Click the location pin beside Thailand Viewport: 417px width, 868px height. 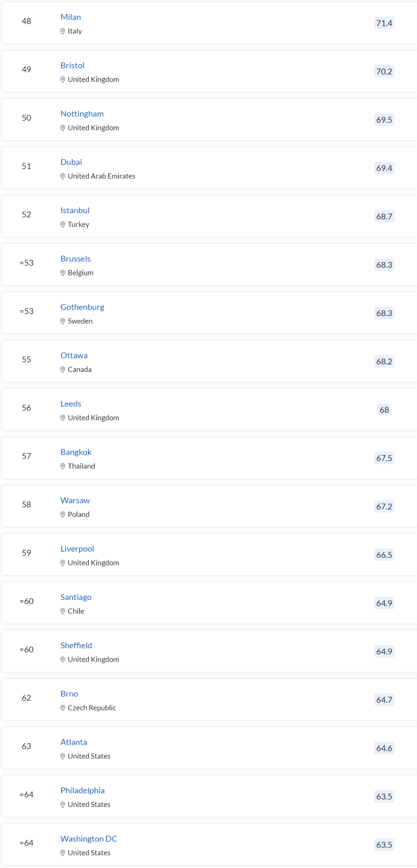coord(63,466)
